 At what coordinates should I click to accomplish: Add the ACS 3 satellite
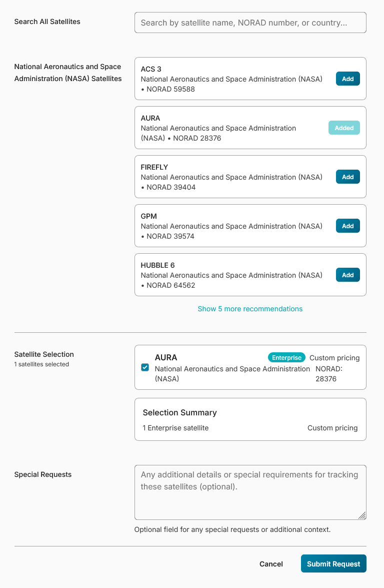(347, 79)
